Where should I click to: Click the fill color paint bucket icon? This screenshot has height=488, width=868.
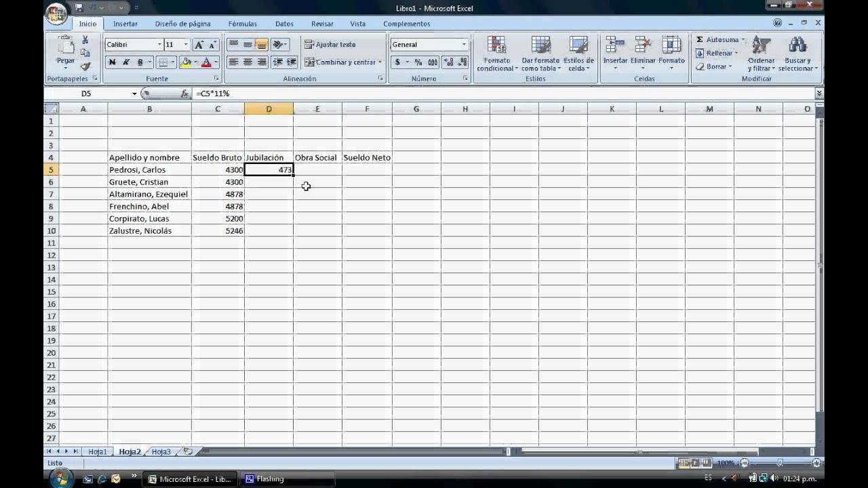[186, 62]
